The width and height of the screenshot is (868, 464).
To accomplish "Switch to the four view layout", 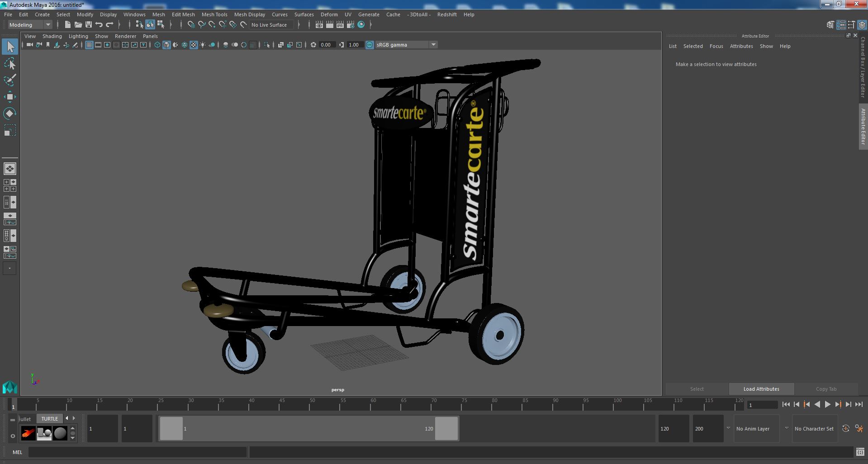I will (10, 185).
